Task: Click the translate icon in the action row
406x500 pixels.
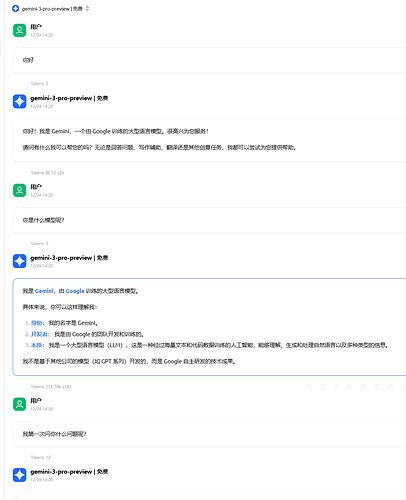Action: [x=350, y=387]
